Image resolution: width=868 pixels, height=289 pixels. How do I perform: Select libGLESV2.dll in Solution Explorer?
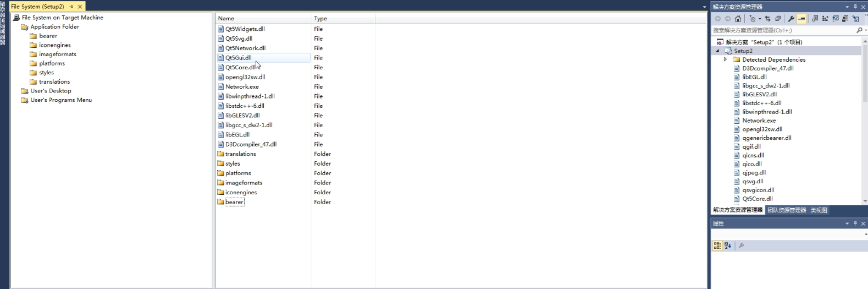click(759, 94)
